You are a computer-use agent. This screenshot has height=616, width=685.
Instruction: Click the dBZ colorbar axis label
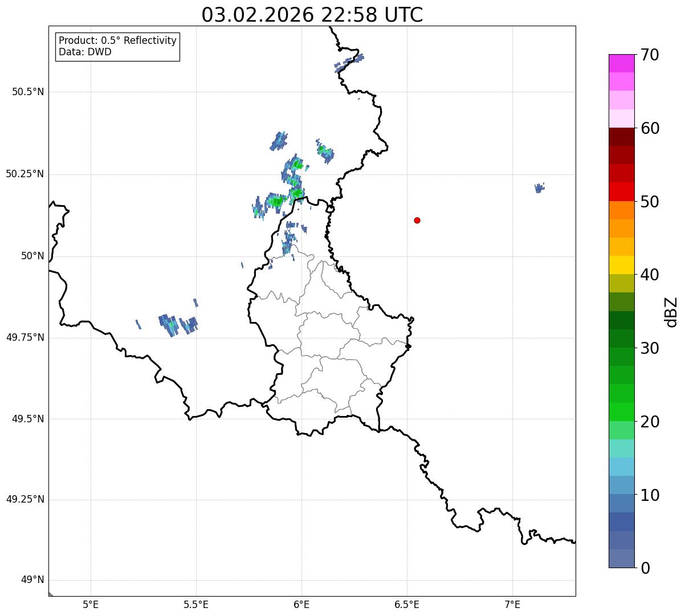pos(671,312)
